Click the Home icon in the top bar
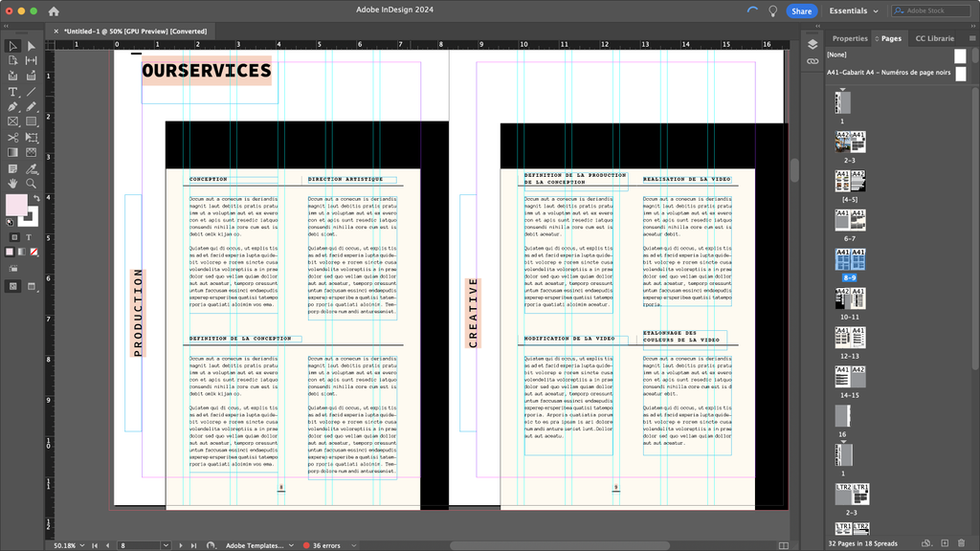 (x=53, y=11)
